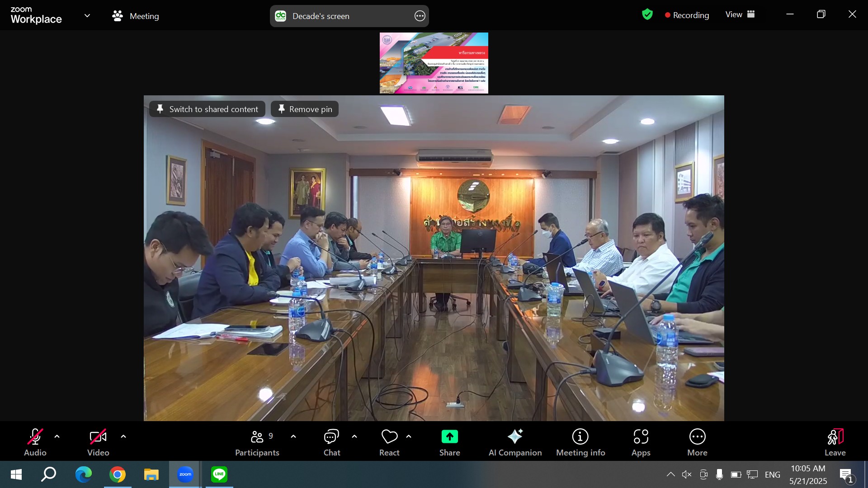Click Switch to shared content button

(208, 109)
